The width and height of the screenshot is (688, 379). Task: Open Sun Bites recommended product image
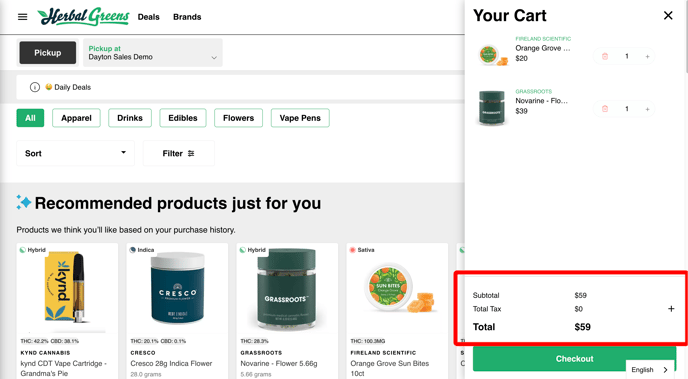399,288
